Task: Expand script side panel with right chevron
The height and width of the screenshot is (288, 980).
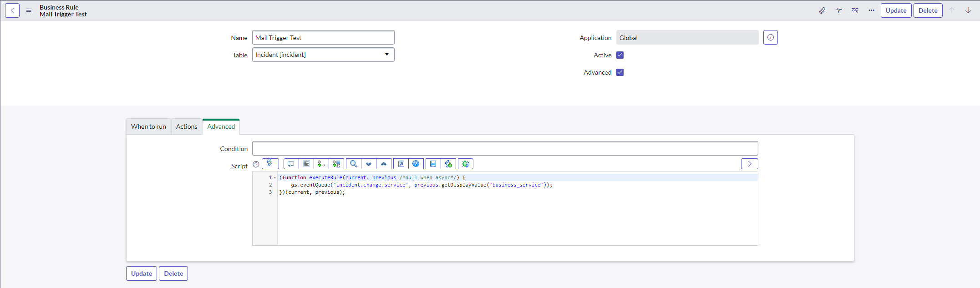Action: 750,164
